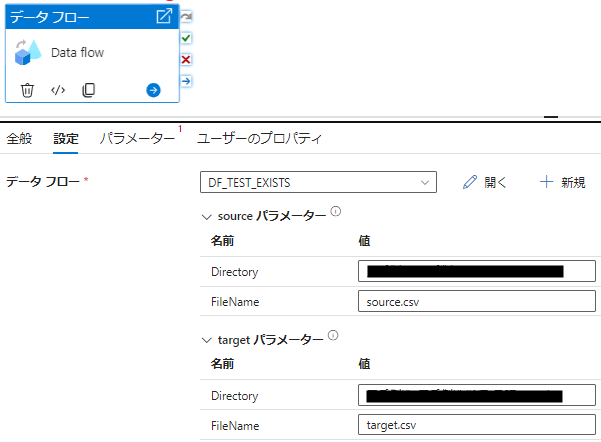Click the green checkmark success connector
Image resolution: width=601 pixels, height=442 pixels.
186,38
